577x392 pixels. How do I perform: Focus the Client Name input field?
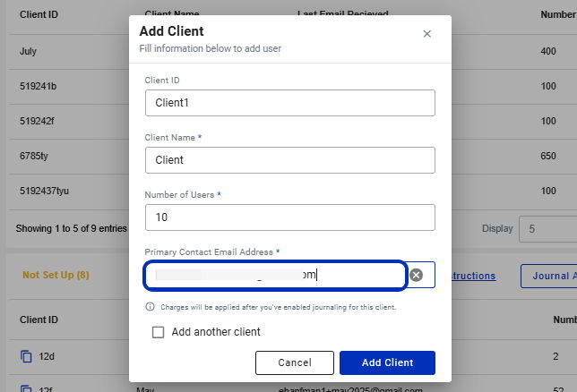point(290,160)
